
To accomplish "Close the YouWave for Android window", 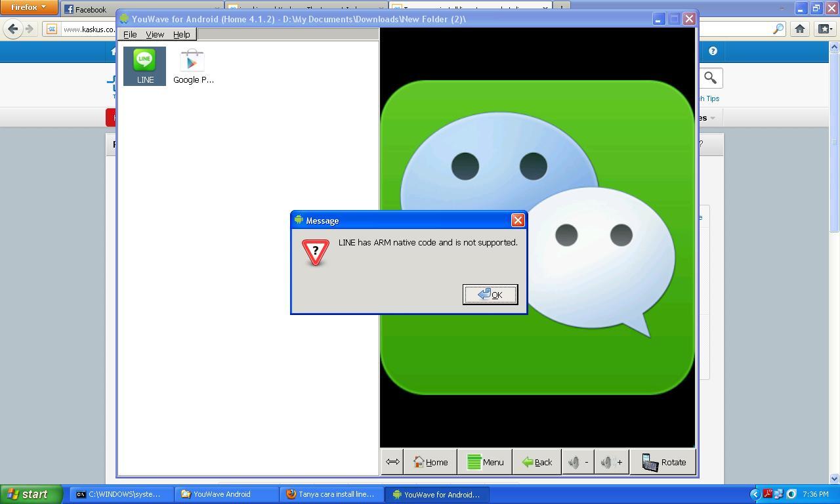I will [689, 19].
